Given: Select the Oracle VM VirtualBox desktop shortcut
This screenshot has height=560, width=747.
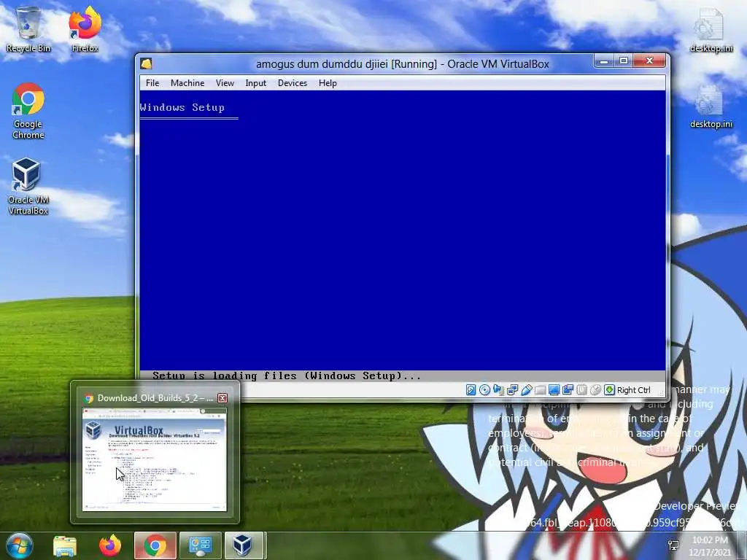Looking at the screenshot, I should [28, 187].
